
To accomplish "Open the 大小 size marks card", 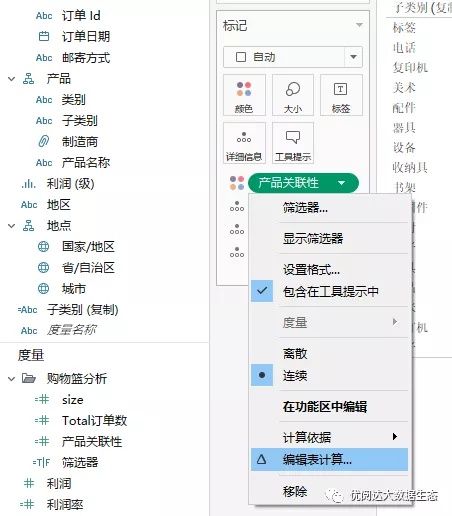I will [x=293, y=95].
